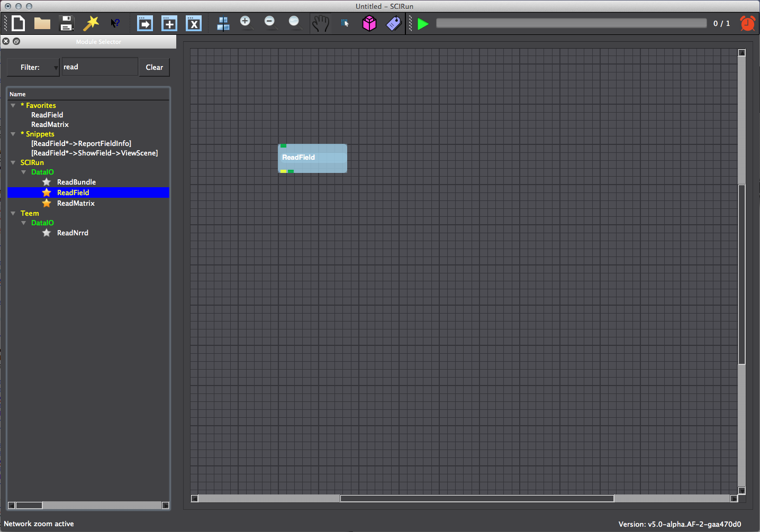
Task: Toggle favorite star for ReadBundle
Action: point(47,182)
